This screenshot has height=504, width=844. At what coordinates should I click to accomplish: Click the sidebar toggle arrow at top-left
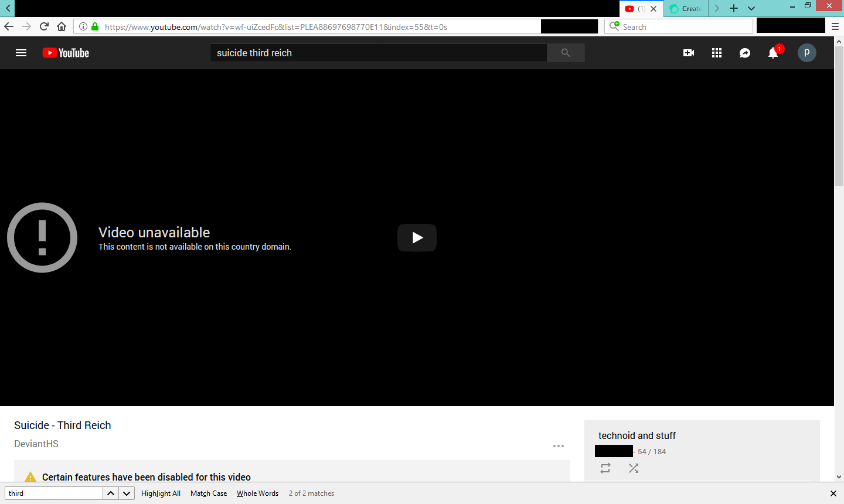7,8
